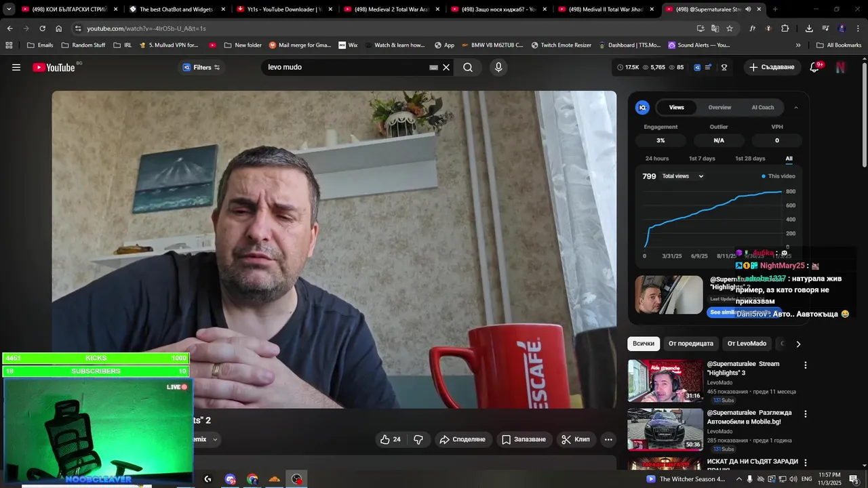Click the browser back arrow
This screenshot has height=488, width=868.
(9, 28)
